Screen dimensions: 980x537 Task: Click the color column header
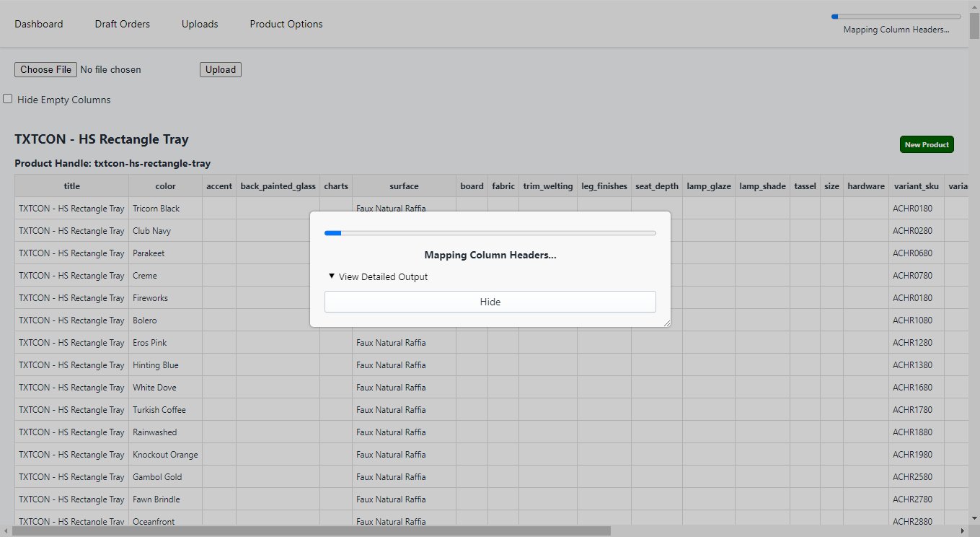pos(165,185)
